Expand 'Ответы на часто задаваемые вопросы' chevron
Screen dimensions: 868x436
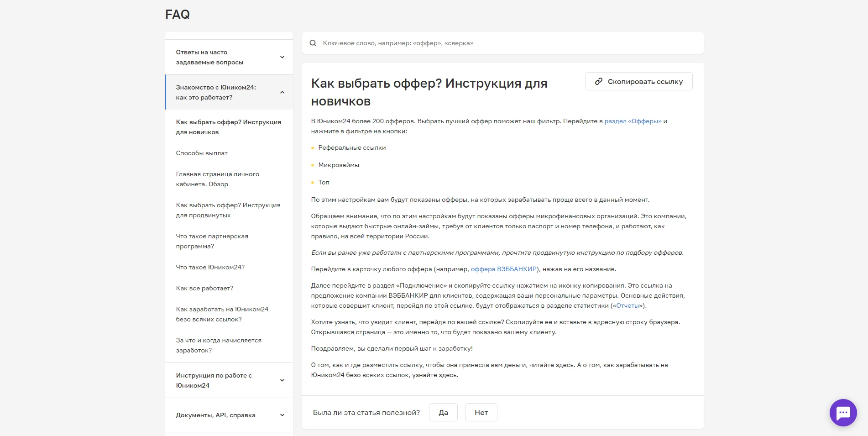pos(282,57)
